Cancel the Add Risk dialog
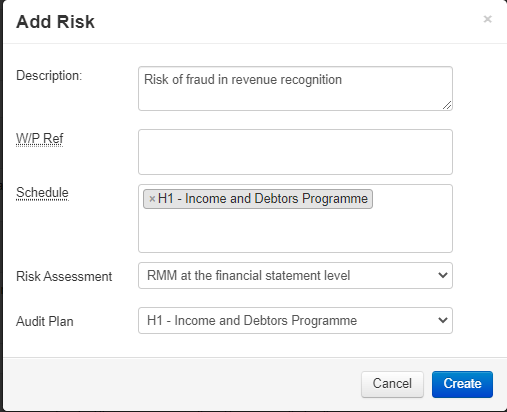This screenshot has height=412, width=507. point(392,384)
